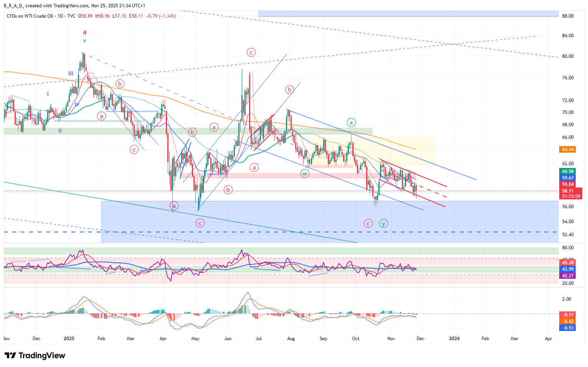The width and height of the screenshot is (588, 367).
Task: Click the 88.00 level on the price axis
Action: pos(568,16)
